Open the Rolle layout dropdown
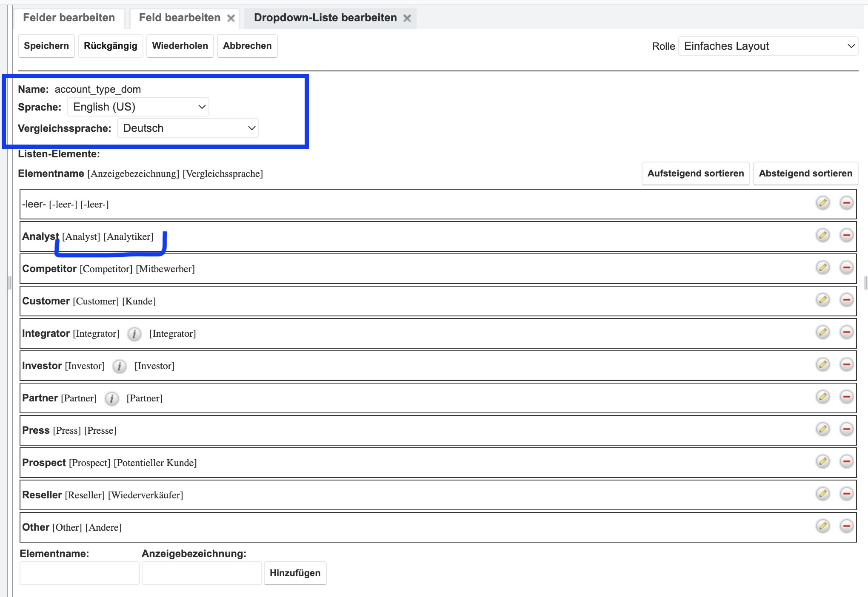This screenshot has width=868, height=597. pos(768,46)
